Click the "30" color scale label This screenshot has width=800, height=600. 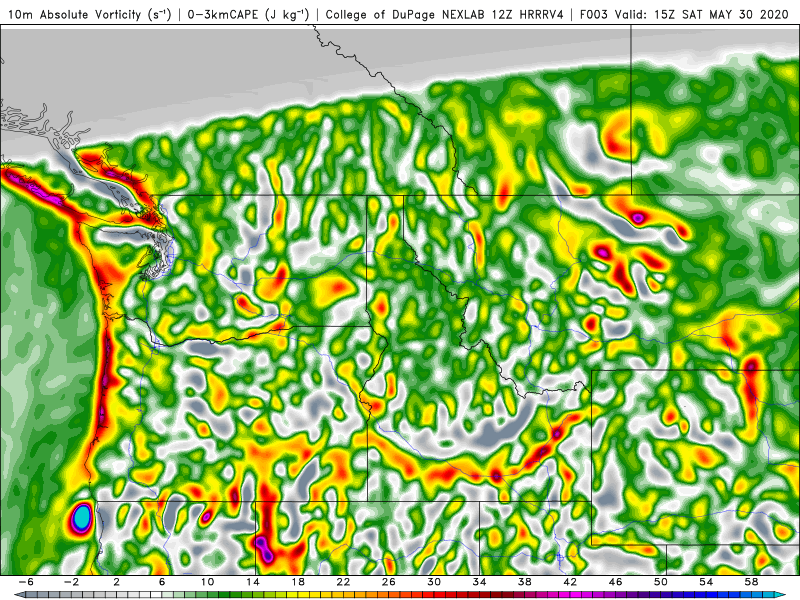pyautogui.click(x=434, y=582)
